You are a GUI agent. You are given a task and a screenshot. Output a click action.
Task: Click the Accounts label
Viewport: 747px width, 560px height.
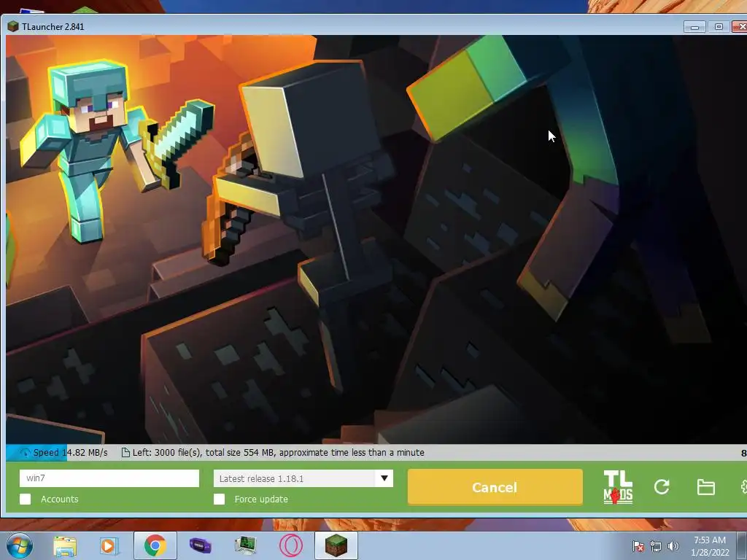point(60,499)
